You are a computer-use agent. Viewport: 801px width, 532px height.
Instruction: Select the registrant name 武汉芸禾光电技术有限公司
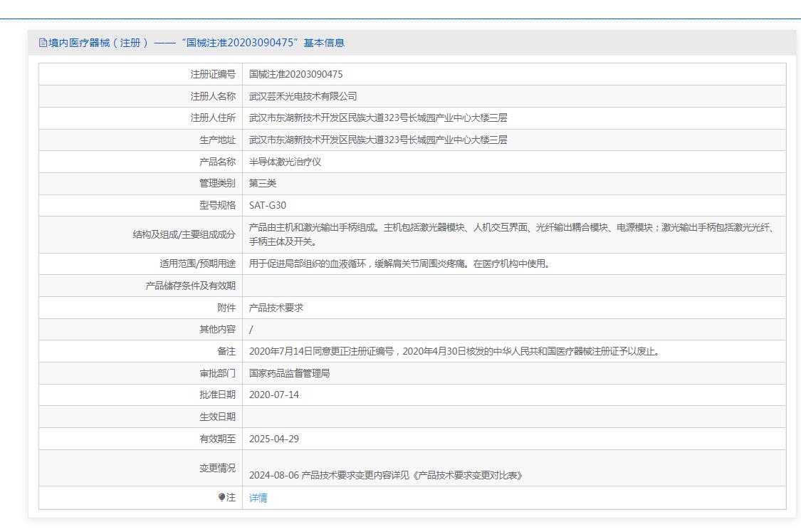click(x=303, y=96)
